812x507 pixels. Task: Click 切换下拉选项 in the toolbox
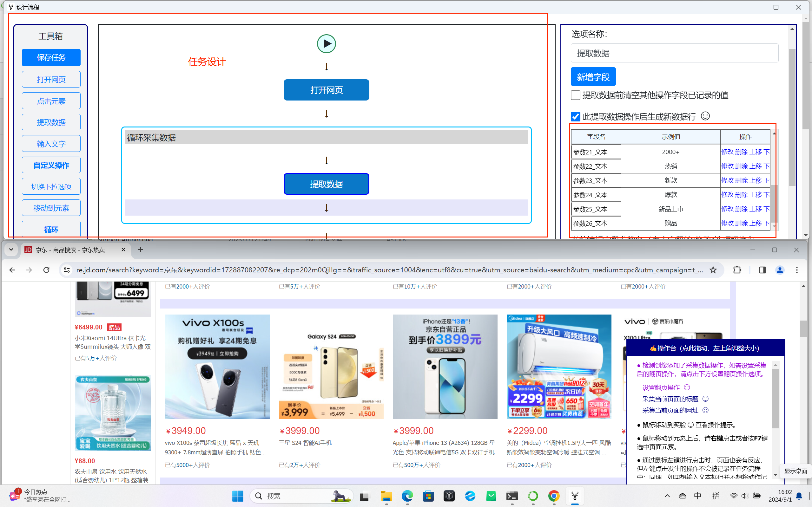click(x=51, y=186)
